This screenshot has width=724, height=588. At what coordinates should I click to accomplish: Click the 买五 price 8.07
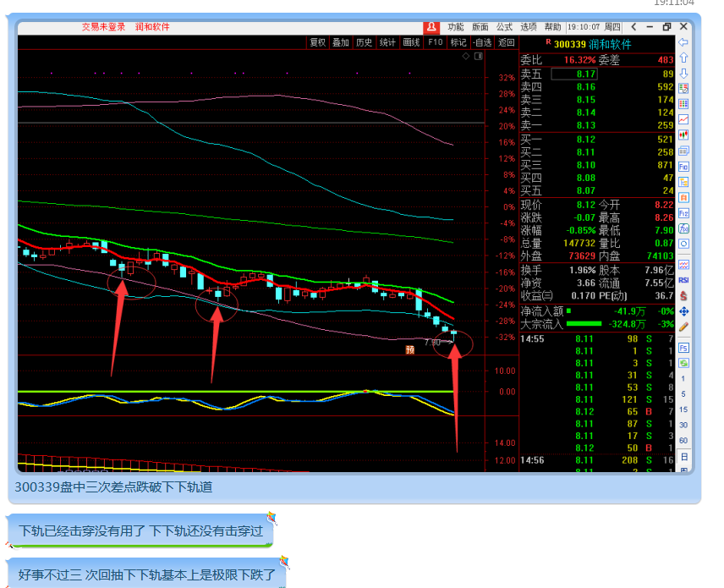(586, 190)
